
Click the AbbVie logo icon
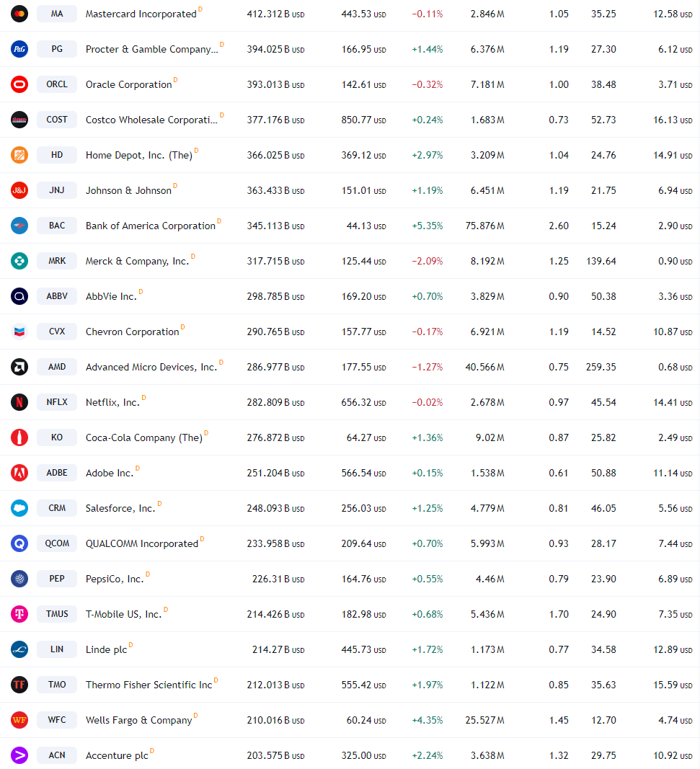click(19, 296)
